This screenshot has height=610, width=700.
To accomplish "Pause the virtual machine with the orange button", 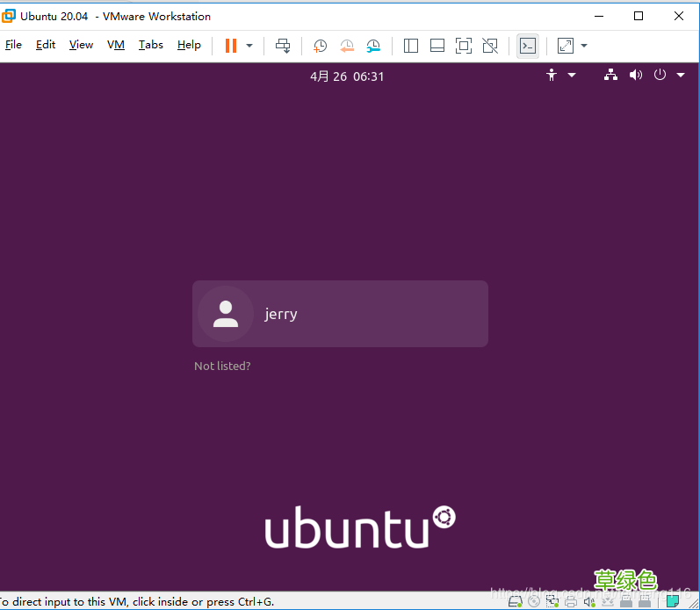I will 231,46.
